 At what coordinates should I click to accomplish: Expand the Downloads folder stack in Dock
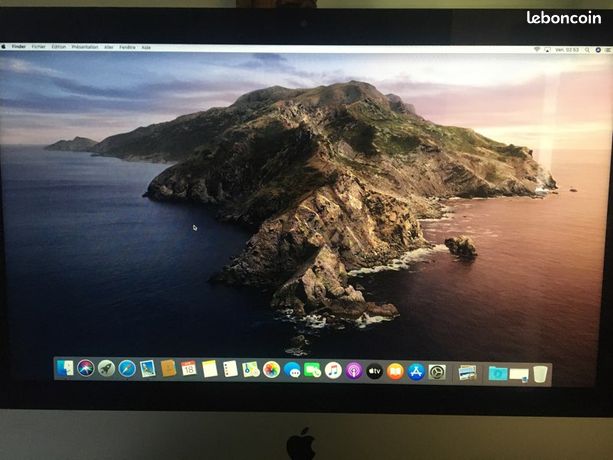pyautogui.click(x=498, y=373)
